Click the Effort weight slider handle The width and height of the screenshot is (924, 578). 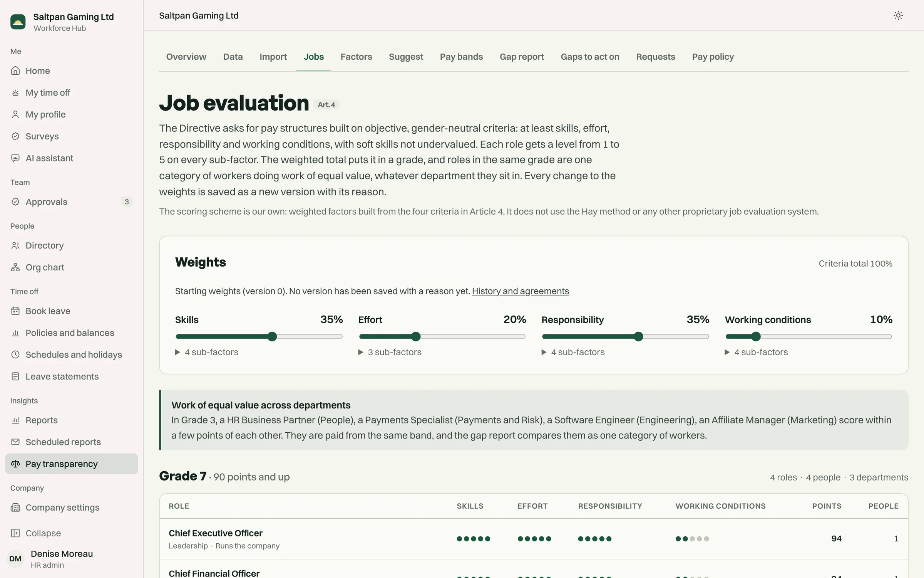point(416,336)
